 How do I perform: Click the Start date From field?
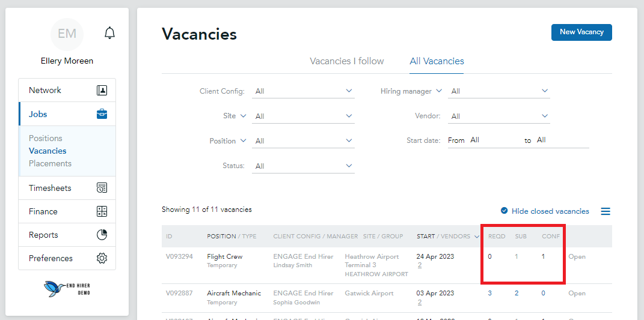coord(495,140)
